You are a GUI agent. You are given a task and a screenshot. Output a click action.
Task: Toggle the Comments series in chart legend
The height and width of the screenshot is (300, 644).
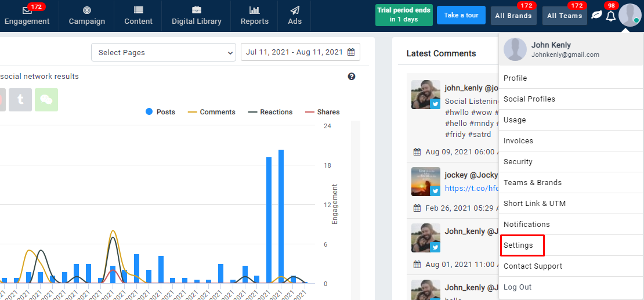[x=212, y=112]
